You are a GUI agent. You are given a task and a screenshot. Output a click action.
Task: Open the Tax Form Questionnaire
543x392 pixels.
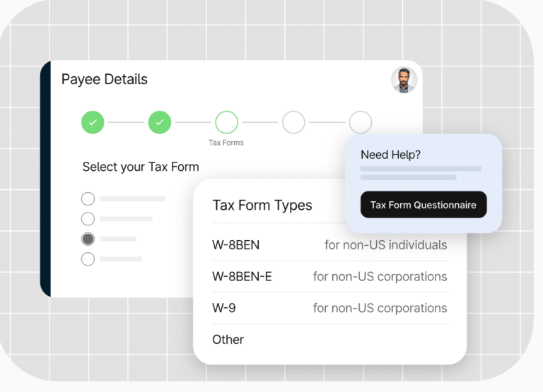(423, 205)
